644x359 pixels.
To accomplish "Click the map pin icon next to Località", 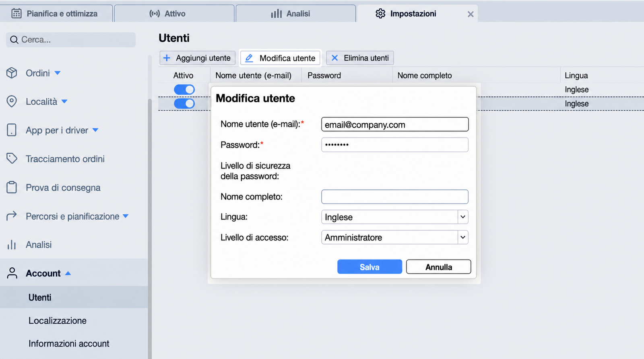I will point(12,102).
